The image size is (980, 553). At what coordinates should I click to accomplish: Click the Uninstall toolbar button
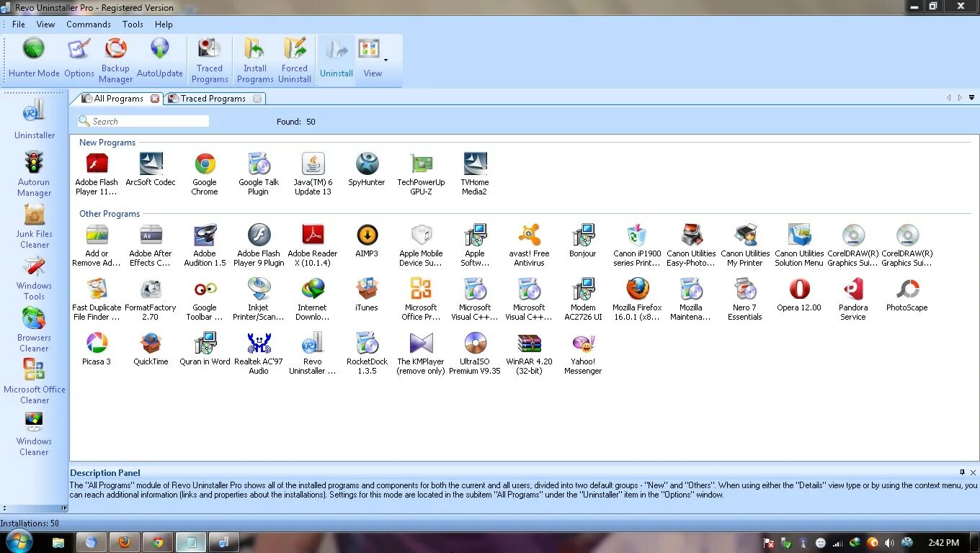337,59
